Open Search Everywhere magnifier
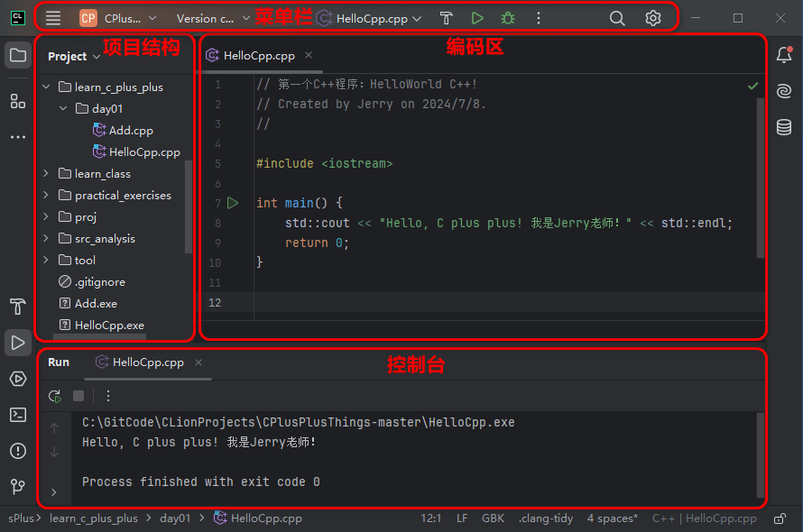 point(617,18)
